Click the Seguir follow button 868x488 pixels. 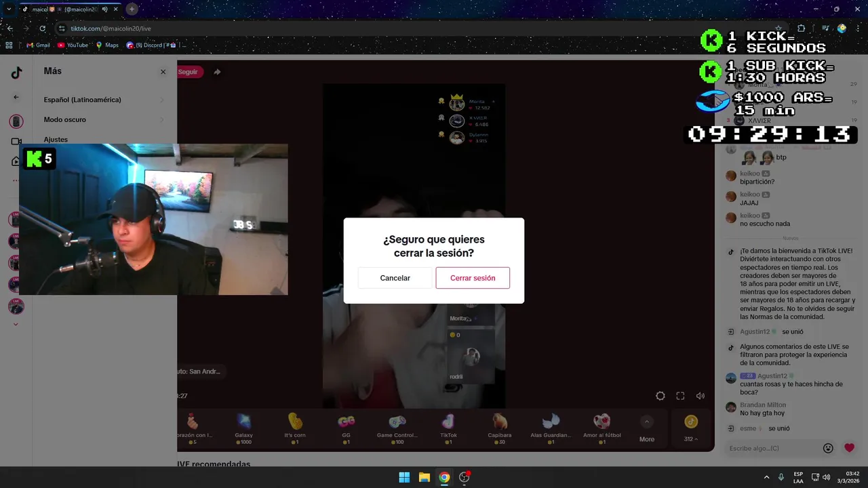190,72
